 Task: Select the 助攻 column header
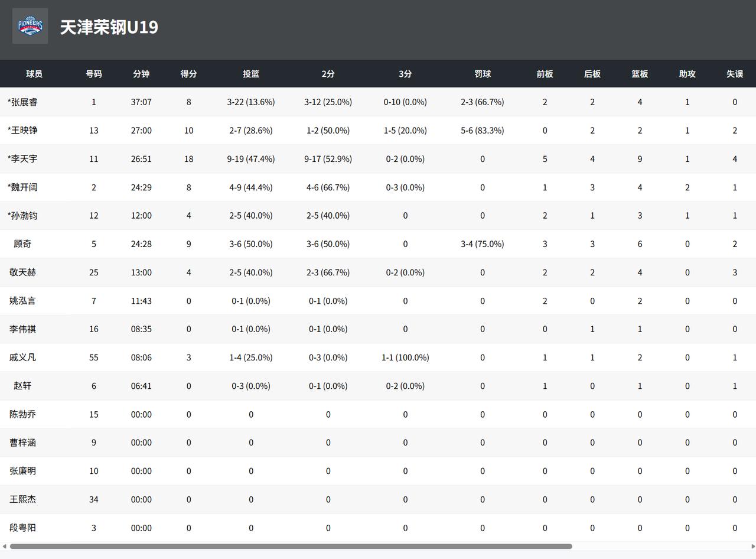(x=687, y=74)
